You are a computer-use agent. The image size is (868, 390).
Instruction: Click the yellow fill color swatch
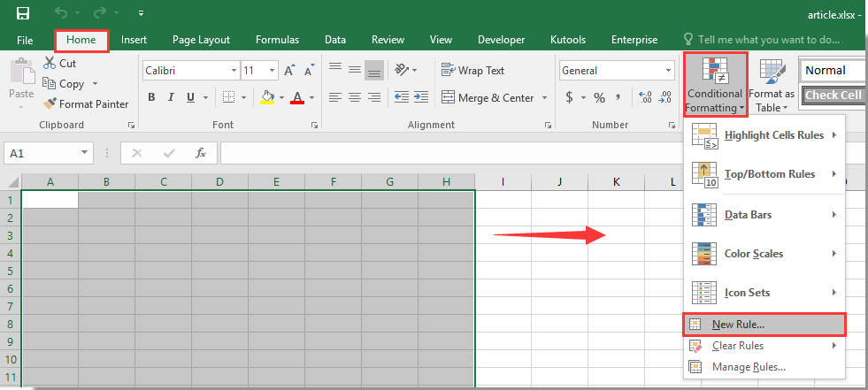click(x=267, y=97)
